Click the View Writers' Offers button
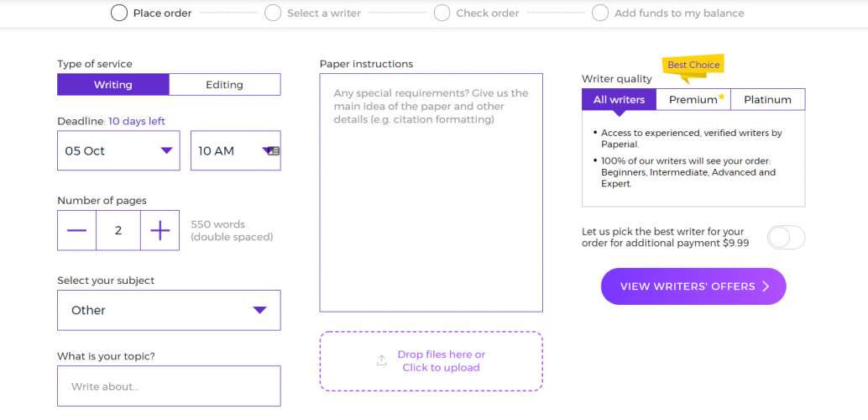Screen dimensions: 868x420 click(693, 286)
